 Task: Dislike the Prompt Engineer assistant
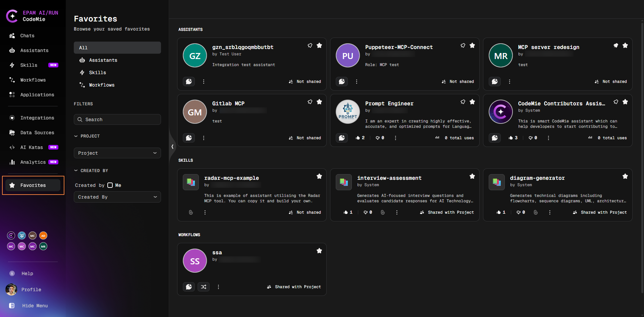(x=380, y=138)
